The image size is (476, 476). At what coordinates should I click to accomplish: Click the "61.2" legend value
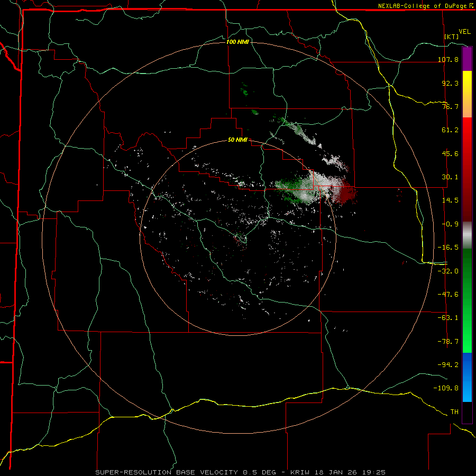(x=450, y=130)
